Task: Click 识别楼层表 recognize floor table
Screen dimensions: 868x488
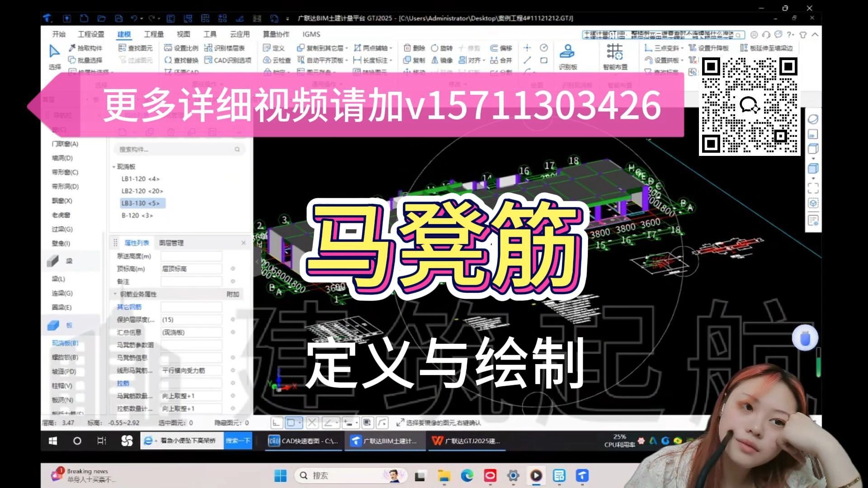Action: pos(224,48)
